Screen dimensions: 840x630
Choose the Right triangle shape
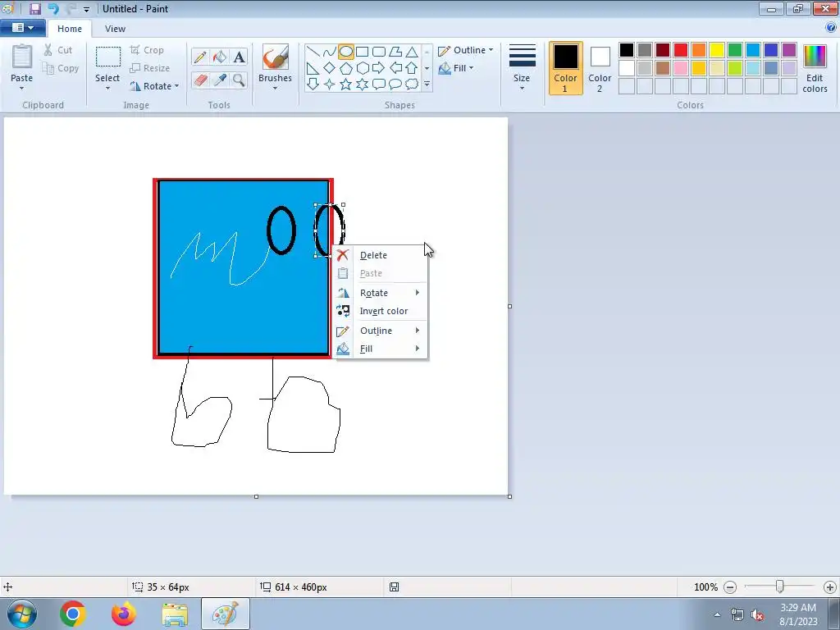click(x=313, y=68)
